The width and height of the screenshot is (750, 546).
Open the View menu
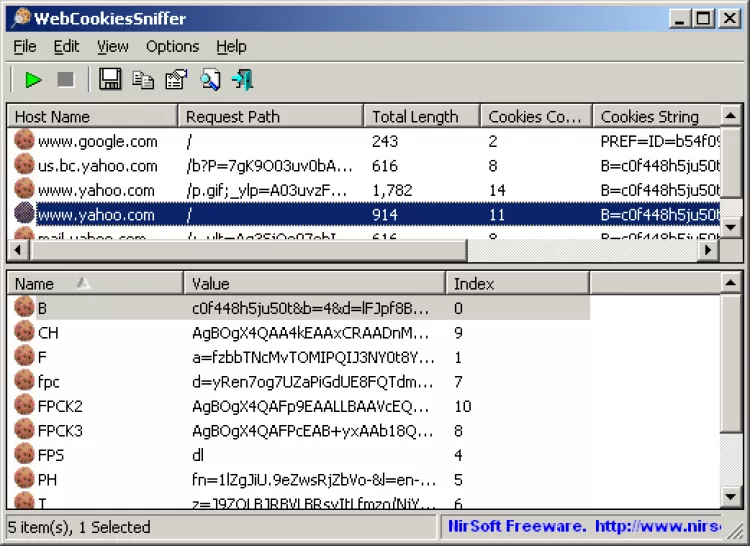tap(113, 46)
